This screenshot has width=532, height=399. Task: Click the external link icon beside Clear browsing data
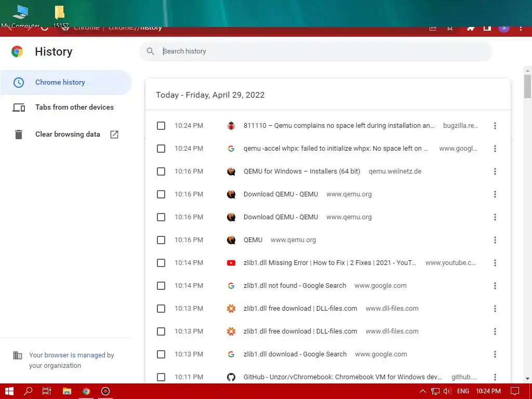click(x=114, y=135)
